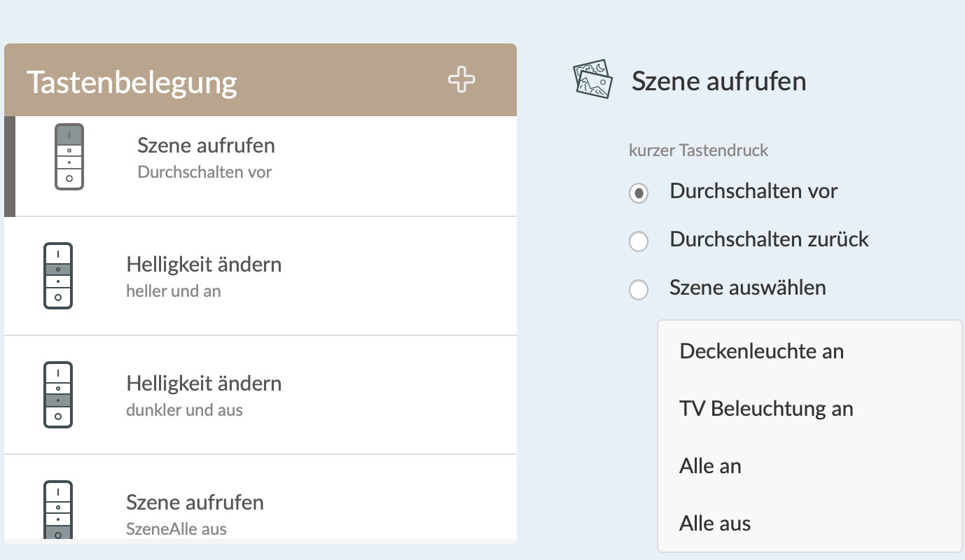Select 'TV Beleuchtung an' in dropdown list
The image size is (965, 560).
coord(766,408)
